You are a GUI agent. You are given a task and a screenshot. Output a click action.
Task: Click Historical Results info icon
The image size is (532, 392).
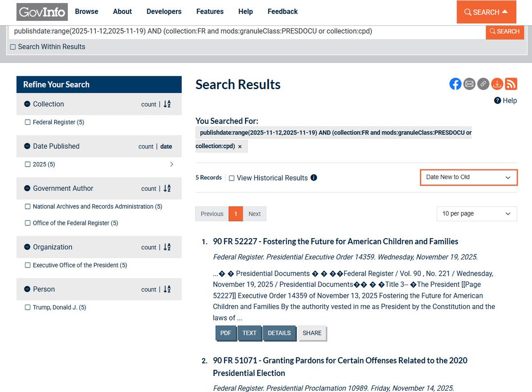(x=314, y=178)
